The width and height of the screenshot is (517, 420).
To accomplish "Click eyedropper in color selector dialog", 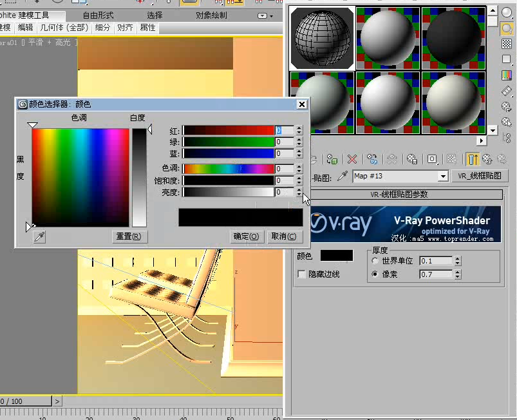I will 39,236.
